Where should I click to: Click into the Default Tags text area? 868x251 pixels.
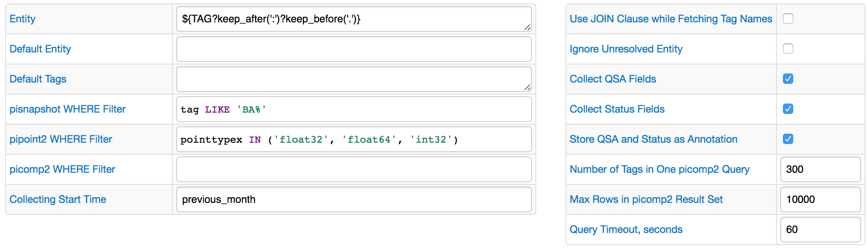(353, 79)
